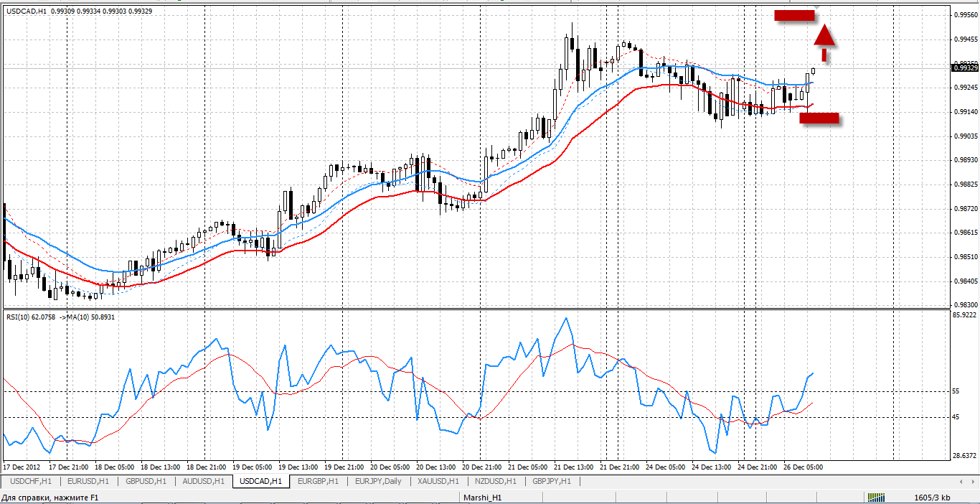Click the 1605/3 kb traffic indicator
This screenshot has height=504, width=980.
(933, 498)
